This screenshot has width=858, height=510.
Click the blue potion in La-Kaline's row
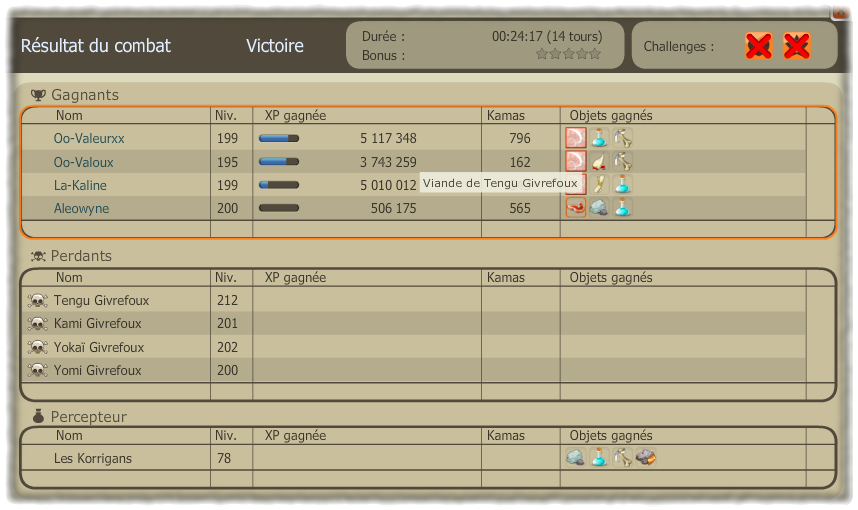(623, 185)
